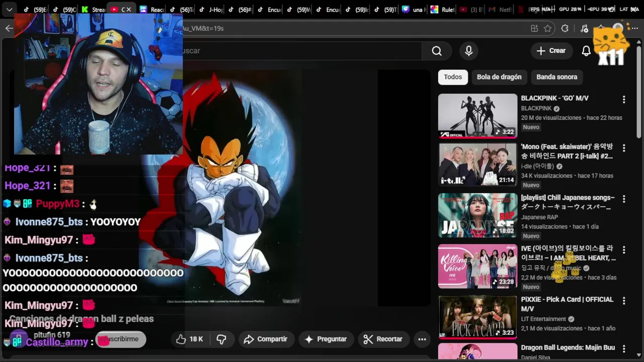Image resolution: width=644 pixels, height=362 pixels.
Task: Click the Dragon Ball video player image
Action: pyautogui.click(x=220, y=188)
